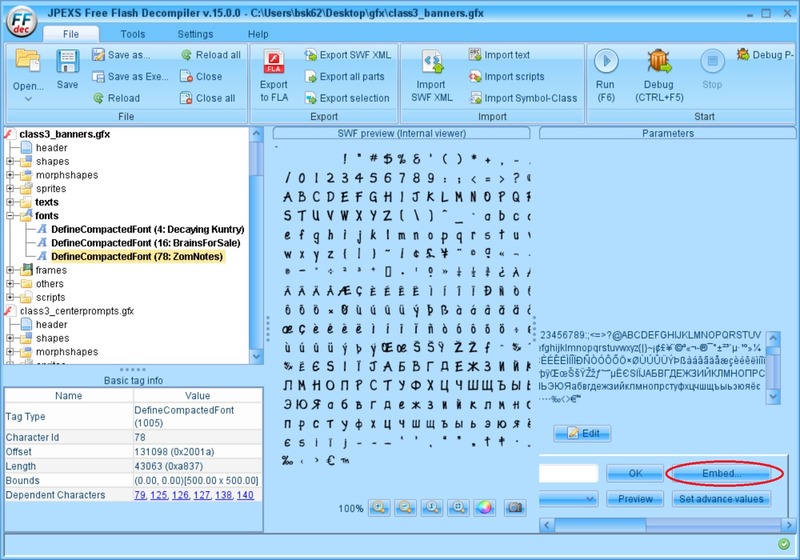This screenshot has height=560, width=800.
Task: Open the FFDec application logo menu
Action: tap(21, 22)
